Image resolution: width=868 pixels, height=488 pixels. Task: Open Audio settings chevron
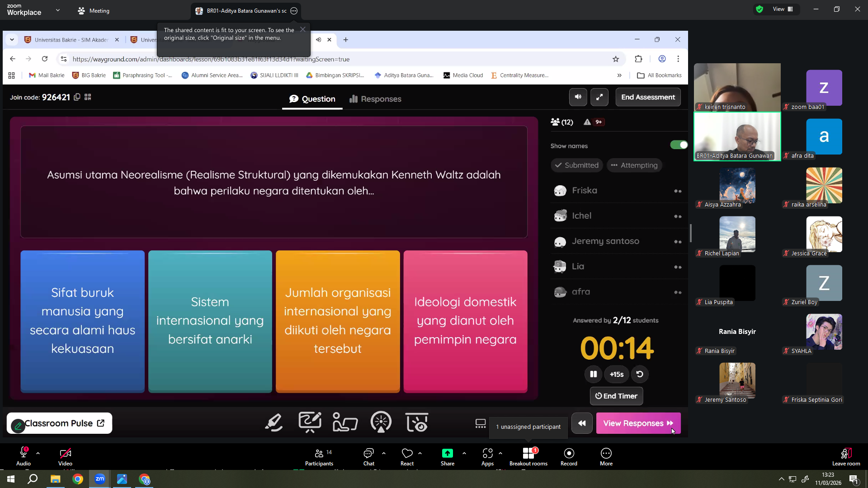pos(38,453)
